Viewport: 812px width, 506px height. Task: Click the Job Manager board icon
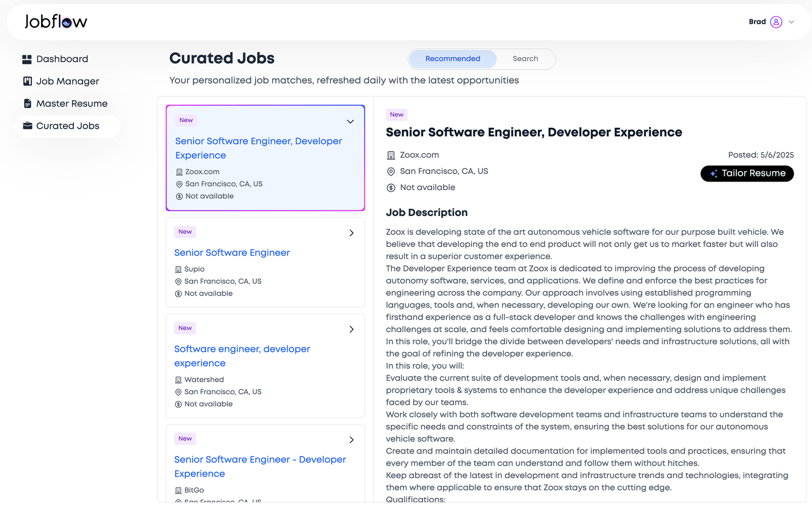pos(27,81)
